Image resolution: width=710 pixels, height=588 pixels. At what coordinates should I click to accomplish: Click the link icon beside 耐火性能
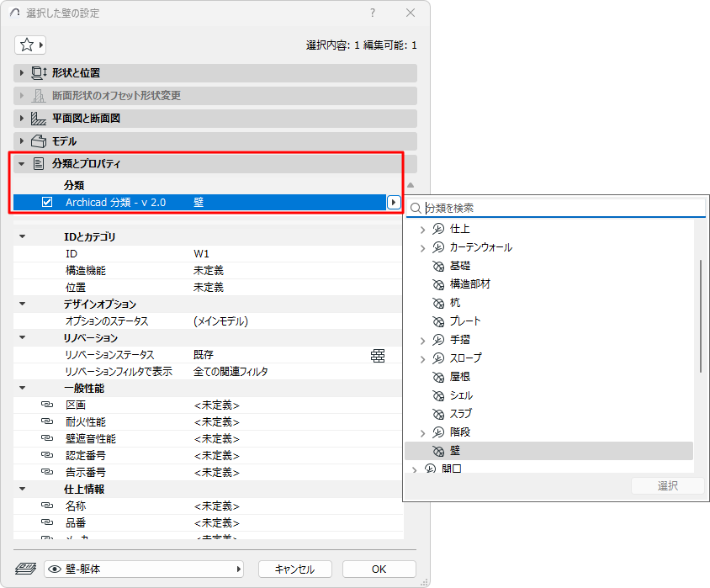pyautogui.click(x=47, y=421)
